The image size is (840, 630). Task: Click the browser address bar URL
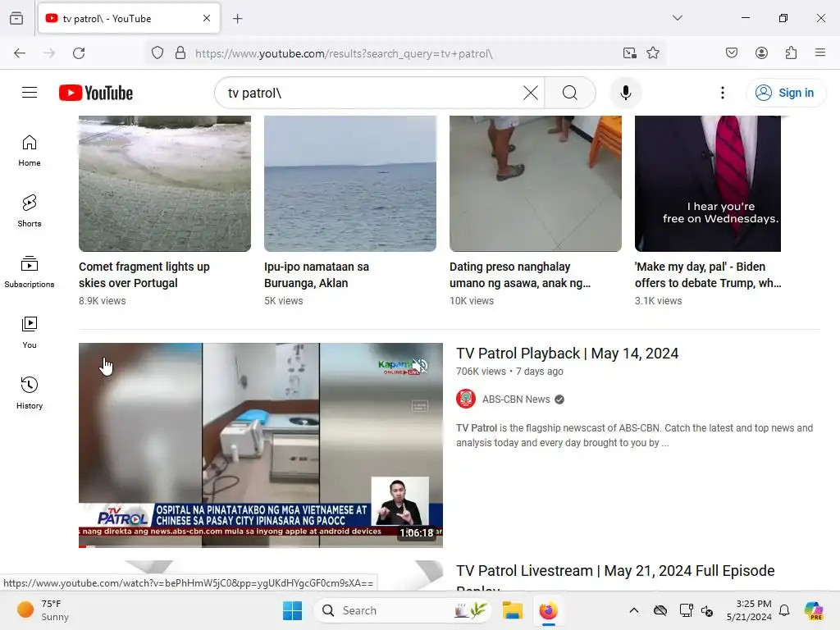pyautogui.click(x=344, y=53)
